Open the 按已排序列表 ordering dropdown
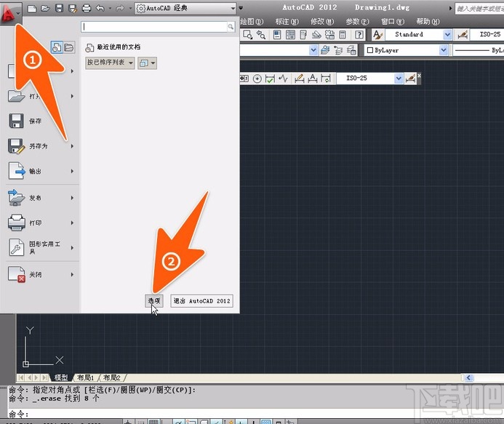This screenshot has width=504, height=424. point(110,63)
